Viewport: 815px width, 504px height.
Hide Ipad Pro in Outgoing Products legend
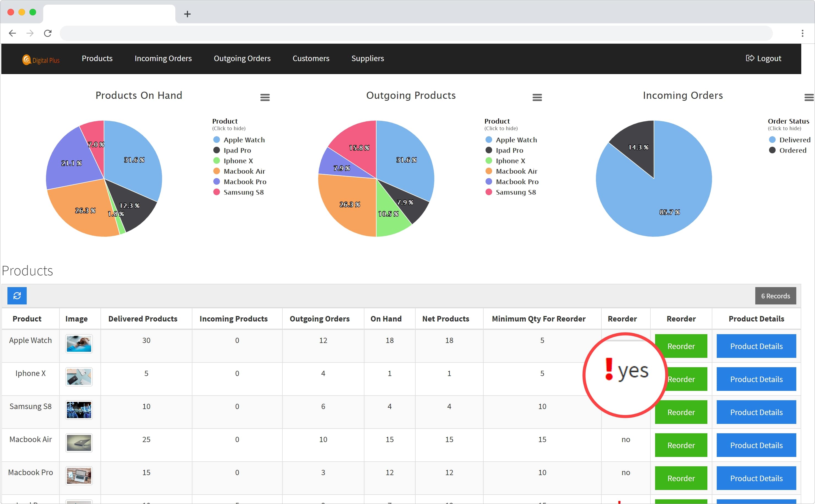[504, 150]
